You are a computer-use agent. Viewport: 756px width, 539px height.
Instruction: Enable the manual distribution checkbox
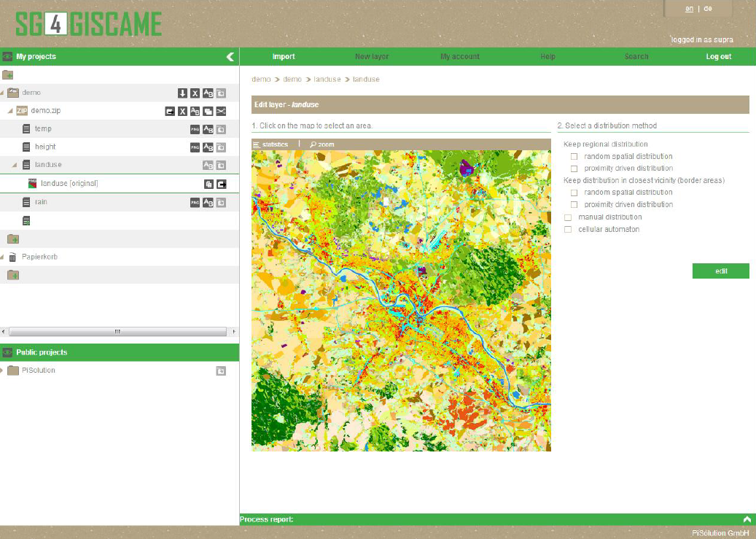pyautogui.click(x=568, y=217)
